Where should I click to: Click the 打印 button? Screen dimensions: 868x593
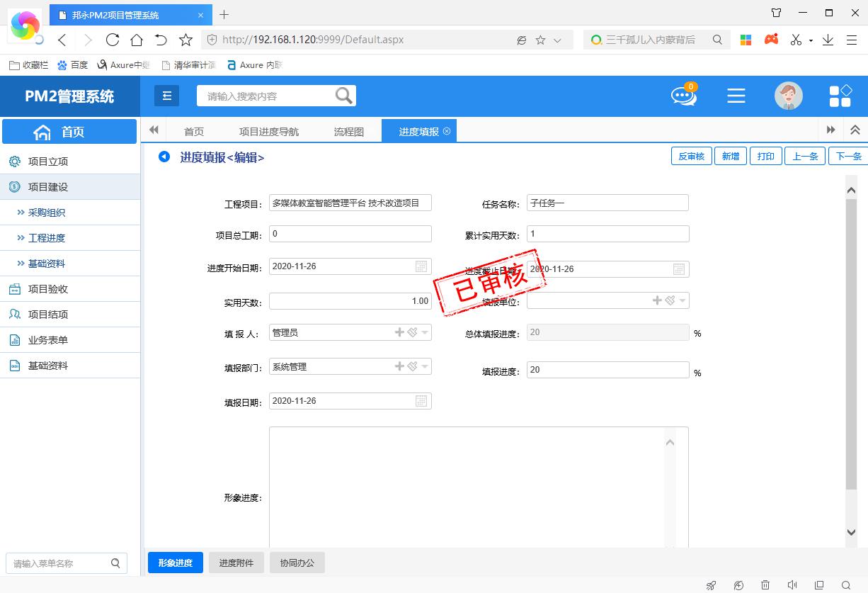[765, 157]
